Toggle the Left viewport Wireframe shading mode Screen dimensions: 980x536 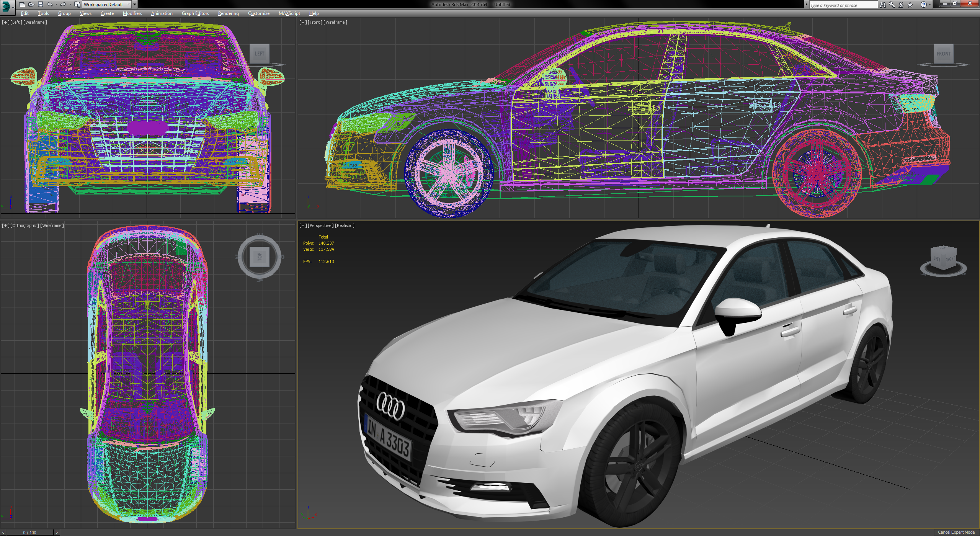[x=36, y=22]
